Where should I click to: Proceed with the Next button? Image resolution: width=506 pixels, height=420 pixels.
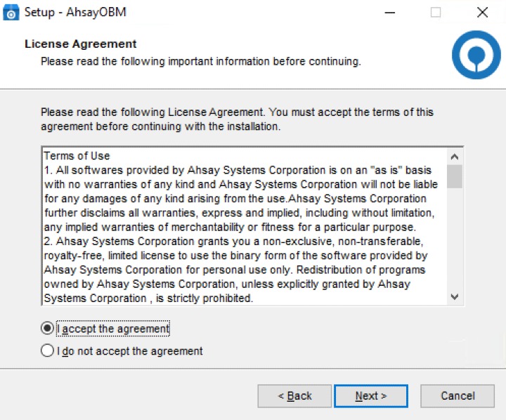point(370,396)
